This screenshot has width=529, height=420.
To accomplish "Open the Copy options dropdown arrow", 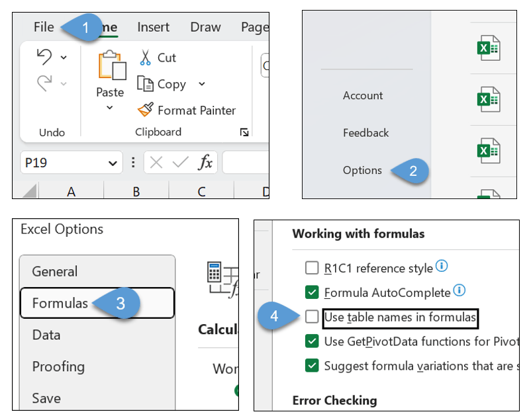I will (x=202, y=84).
